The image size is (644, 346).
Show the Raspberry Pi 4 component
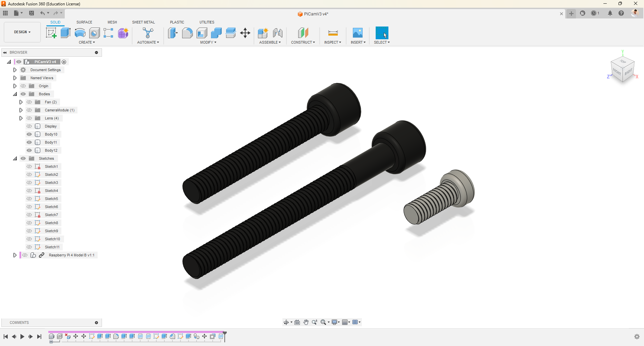click(25, 255)
